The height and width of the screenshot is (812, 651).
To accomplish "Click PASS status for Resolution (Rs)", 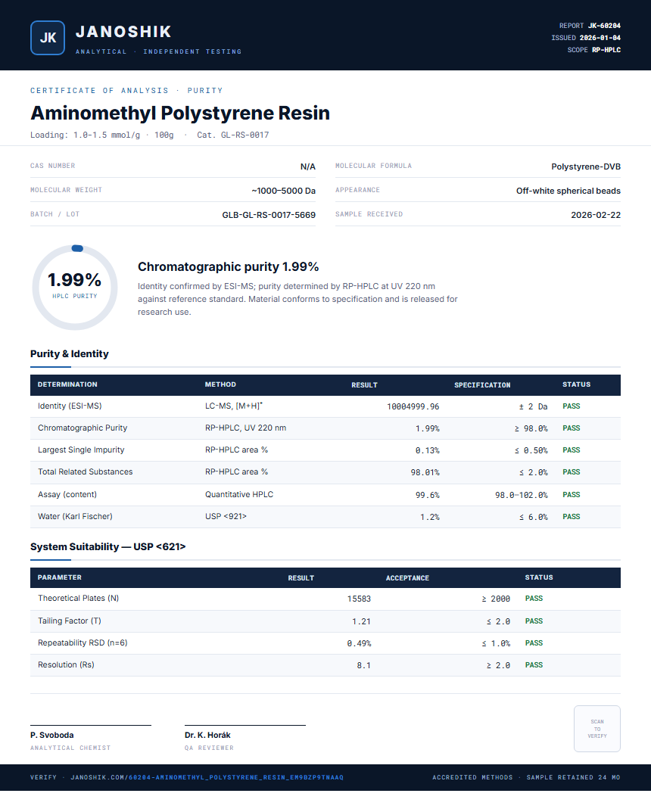I will click(x=534, y=665).
